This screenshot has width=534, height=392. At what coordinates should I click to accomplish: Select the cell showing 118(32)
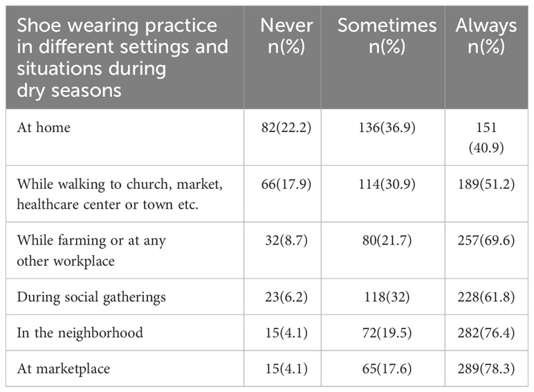coord(387,297)
